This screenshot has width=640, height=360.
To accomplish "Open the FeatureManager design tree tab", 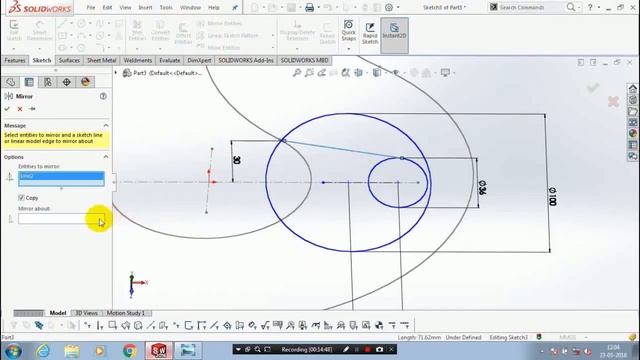I will (x=11, y=82).
